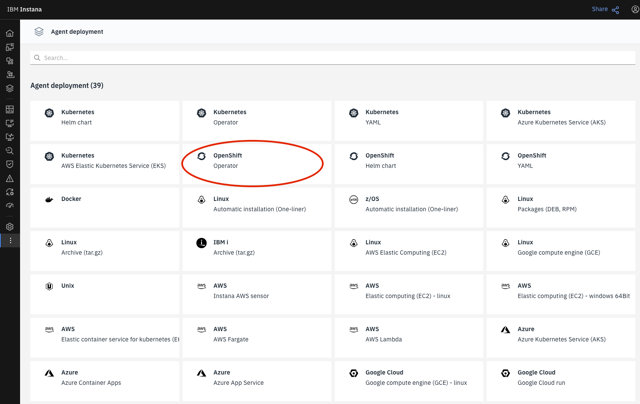
Task: Click the IBM Instana logo text
Action: pos(24,9)
